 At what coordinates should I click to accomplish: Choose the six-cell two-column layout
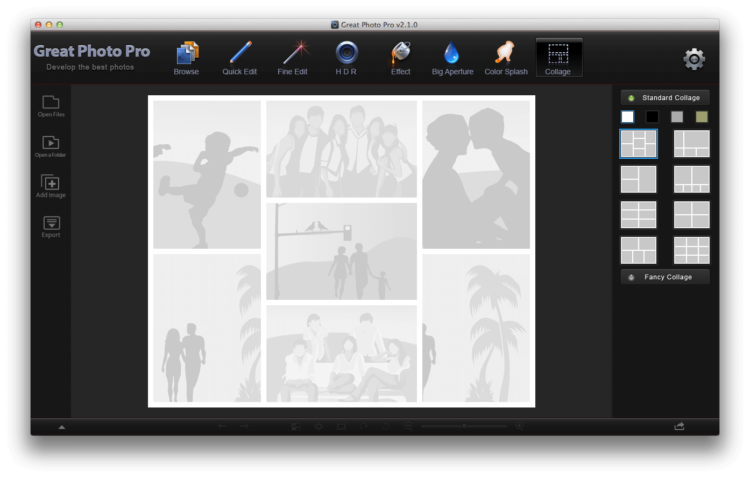coord(639,215)
